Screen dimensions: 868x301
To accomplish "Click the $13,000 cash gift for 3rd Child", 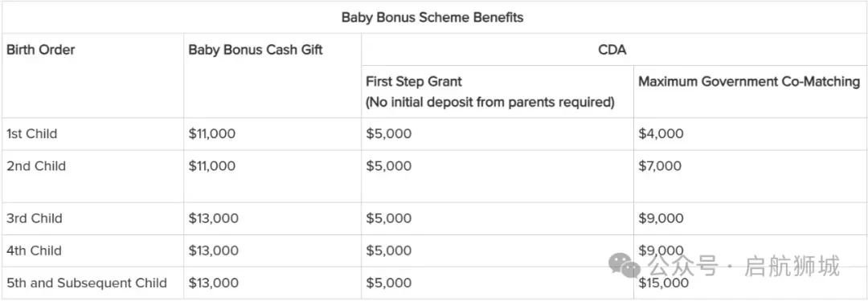I will [214, 218].
